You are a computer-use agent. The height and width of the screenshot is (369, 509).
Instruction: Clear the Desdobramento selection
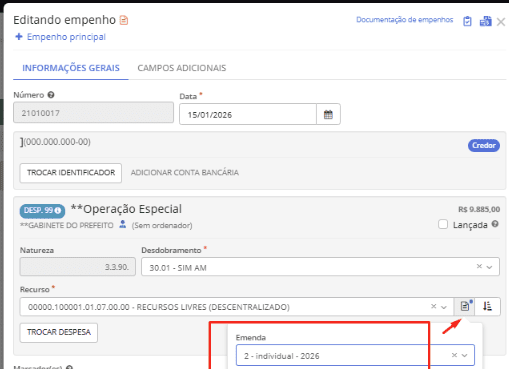tap(479, 266)
